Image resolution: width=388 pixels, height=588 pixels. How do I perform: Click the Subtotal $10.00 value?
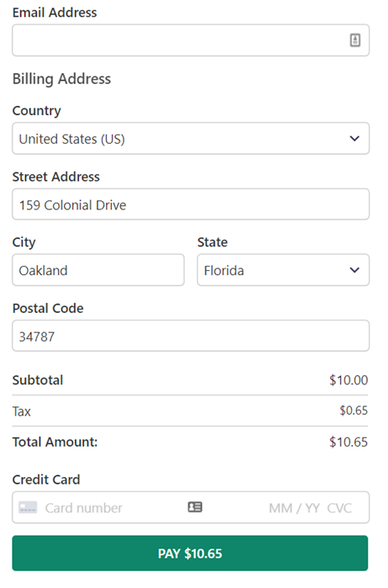click(x=348, y=380)
